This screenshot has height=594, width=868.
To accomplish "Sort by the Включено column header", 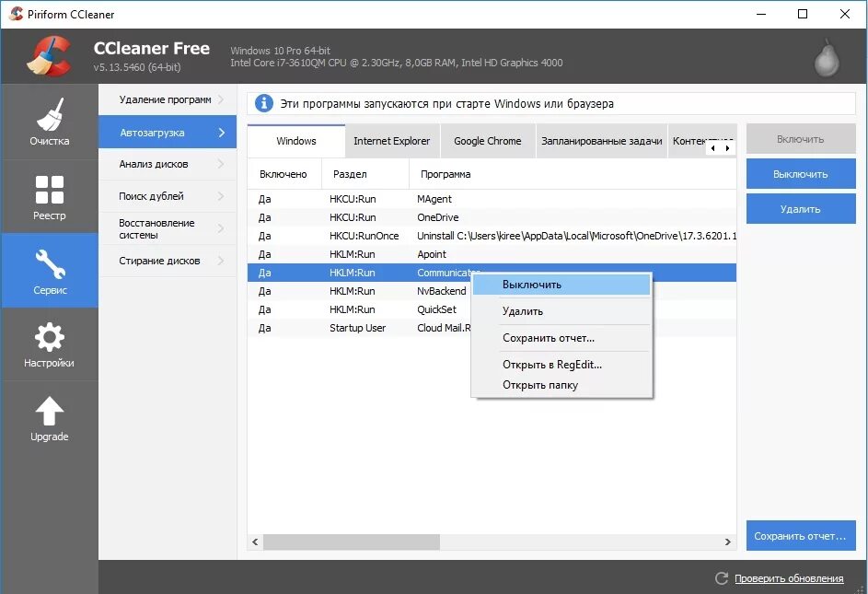I will click(x=284, y=174).
